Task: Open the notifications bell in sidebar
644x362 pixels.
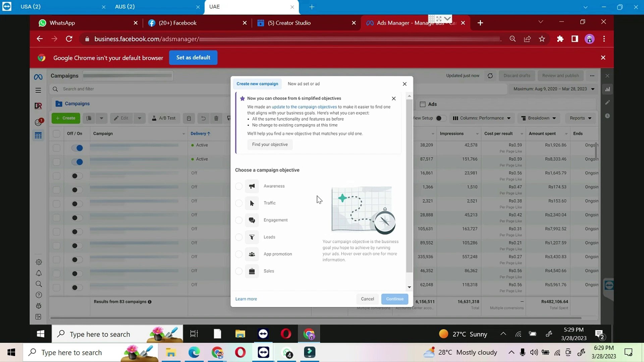Action: tap(38, 273)
